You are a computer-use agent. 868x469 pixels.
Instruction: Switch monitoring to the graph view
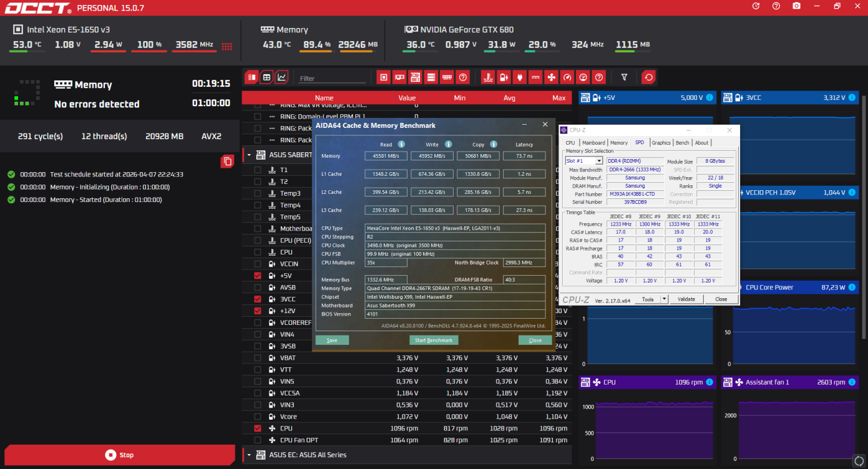click(281, 77)
